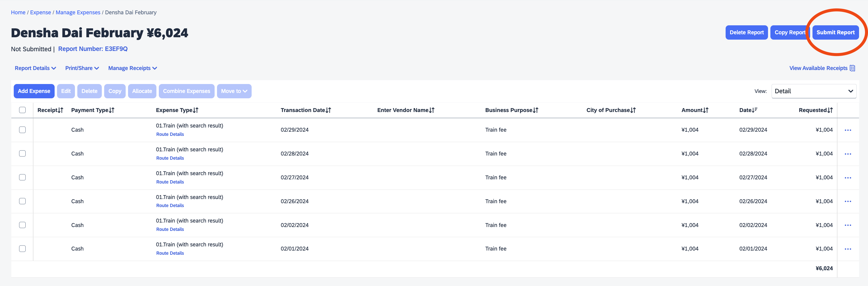
Task: Click the Submit Report button
Action: coord(835,33)
